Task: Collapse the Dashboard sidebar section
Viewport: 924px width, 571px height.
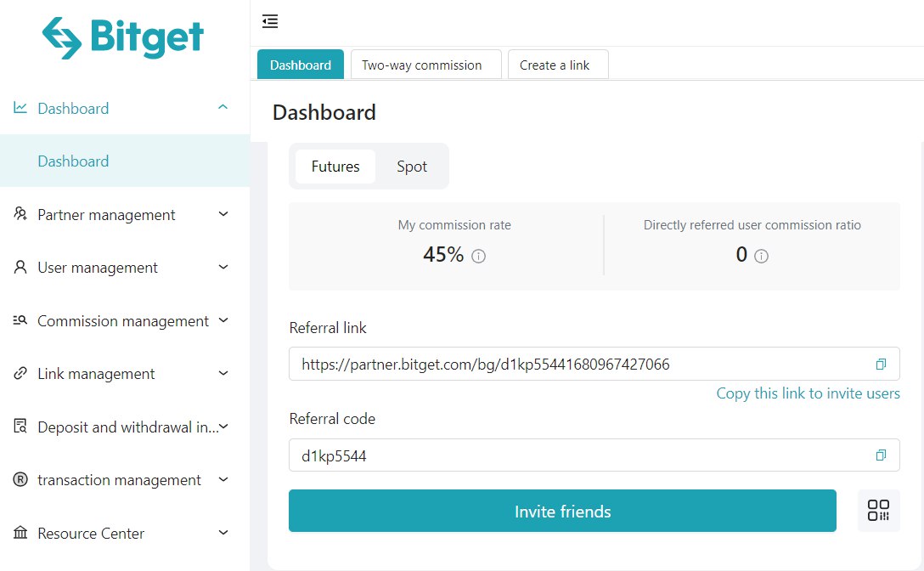Action: [x=223, y=108]
